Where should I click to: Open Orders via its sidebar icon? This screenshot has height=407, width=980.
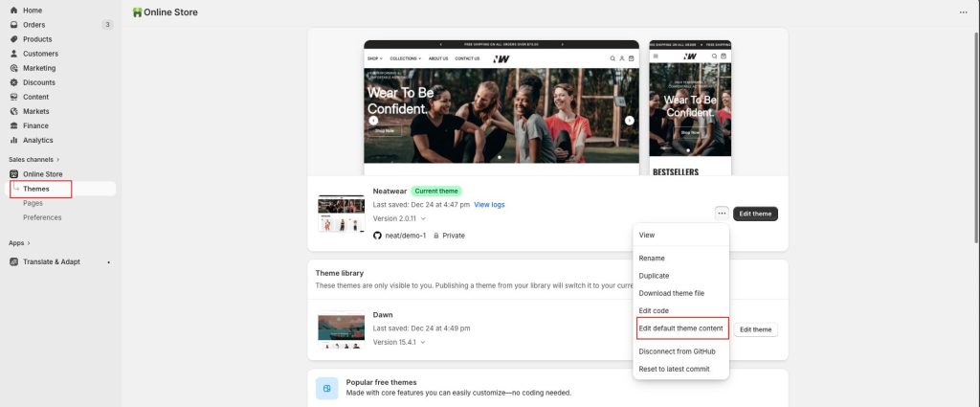coord(13,25)
